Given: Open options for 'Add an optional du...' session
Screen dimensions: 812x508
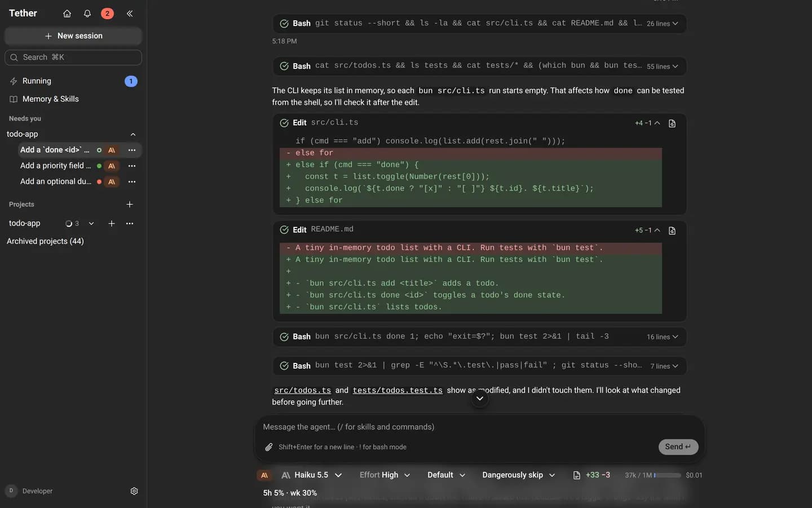Looking at the screenshot, I should tap(132, 182).
